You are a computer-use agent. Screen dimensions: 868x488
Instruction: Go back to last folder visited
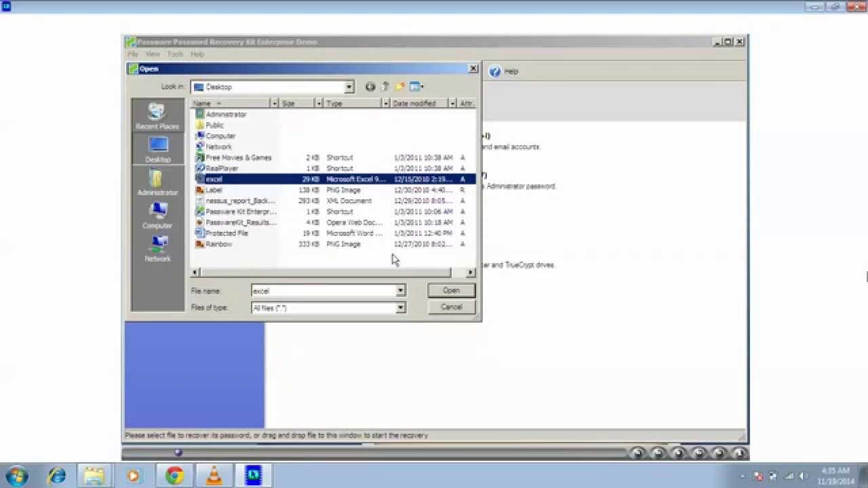[x=370, y=87]
